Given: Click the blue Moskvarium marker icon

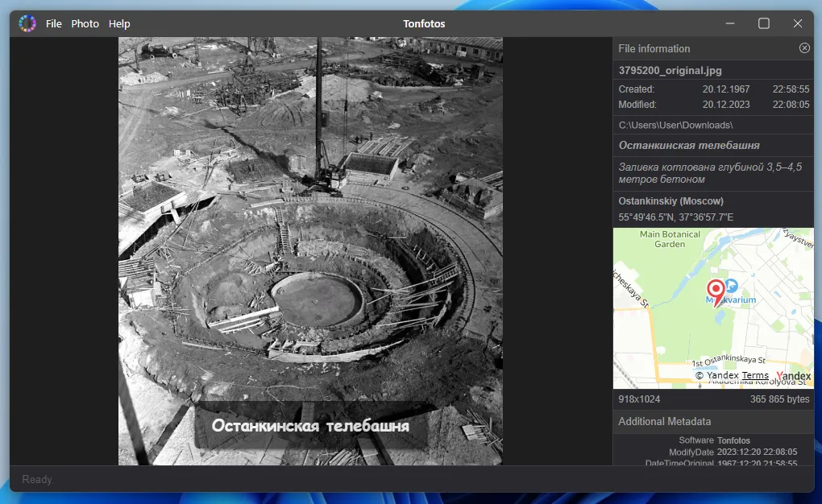Looking at the screenshot, I should pyautogui.click(x=731, y=285).
